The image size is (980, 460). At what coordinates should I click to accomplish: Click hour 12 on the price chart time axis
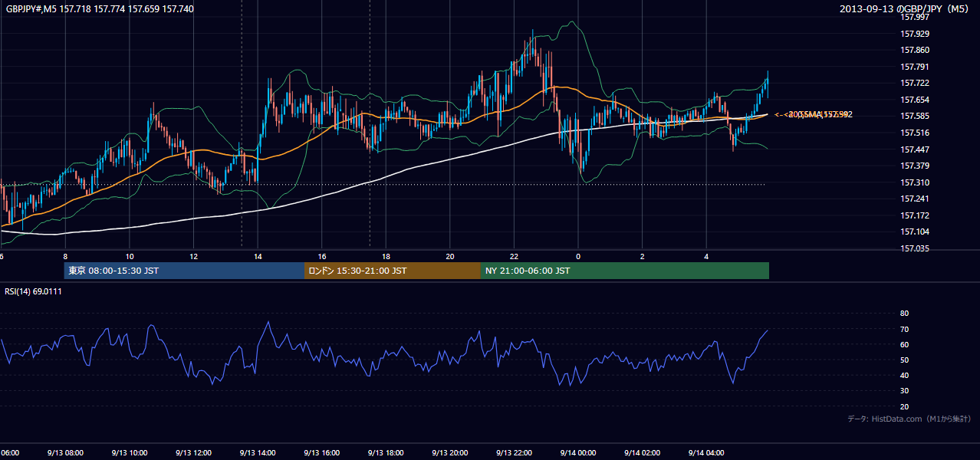(193, 257)
